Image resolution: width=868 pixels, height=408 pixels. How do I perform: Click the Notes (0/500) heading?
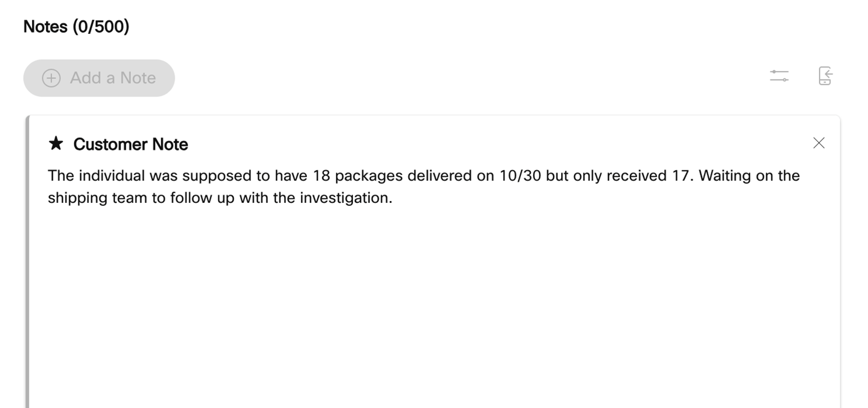pyautogui.click(x=76, y=26)
